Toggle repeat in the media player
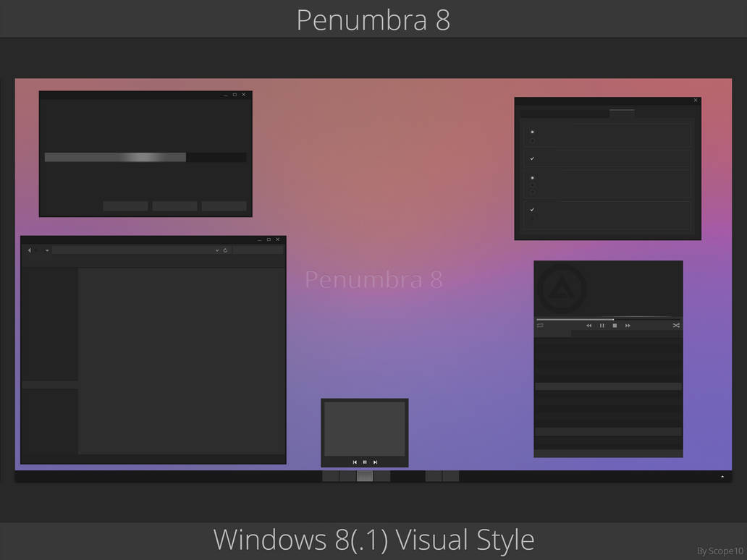Screen dimensions: 747x560 [x=540, y=326]
